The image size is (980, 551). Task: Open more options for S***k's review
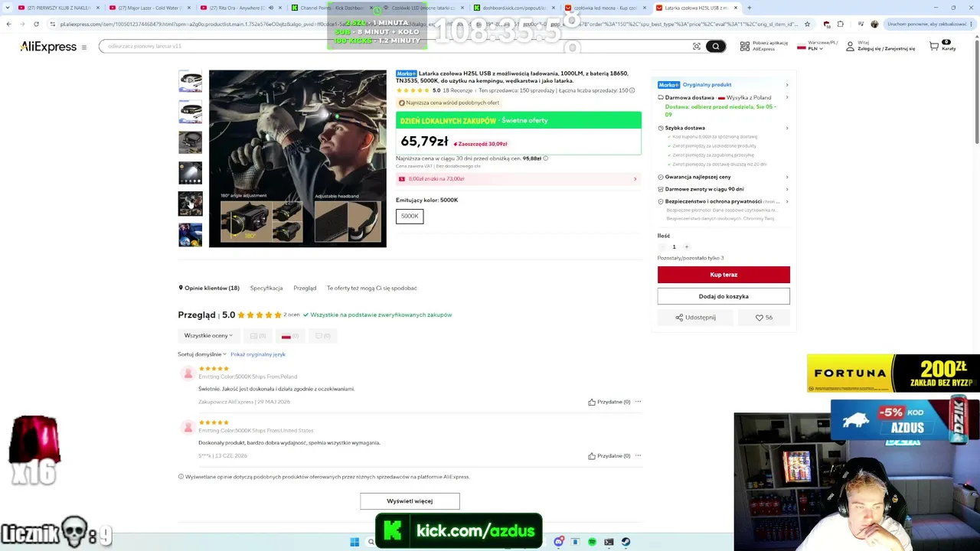638,456
